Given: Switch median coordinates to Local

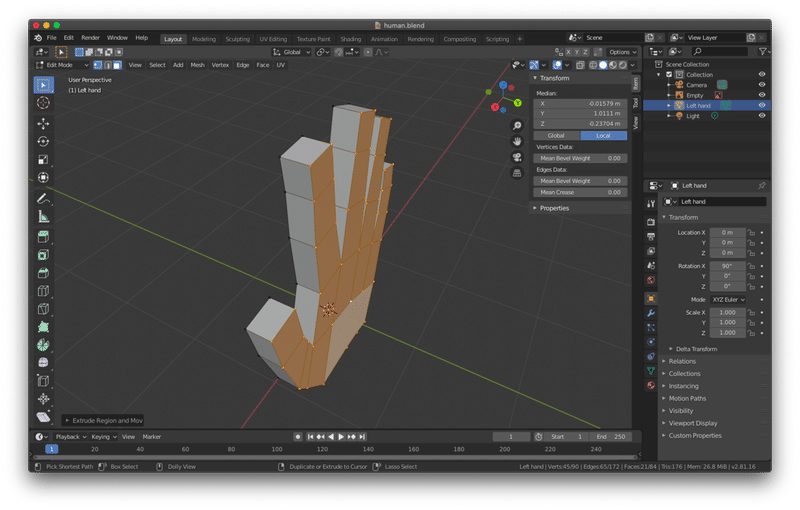Looking at the screenshot, I should click(x=604, y=136).
